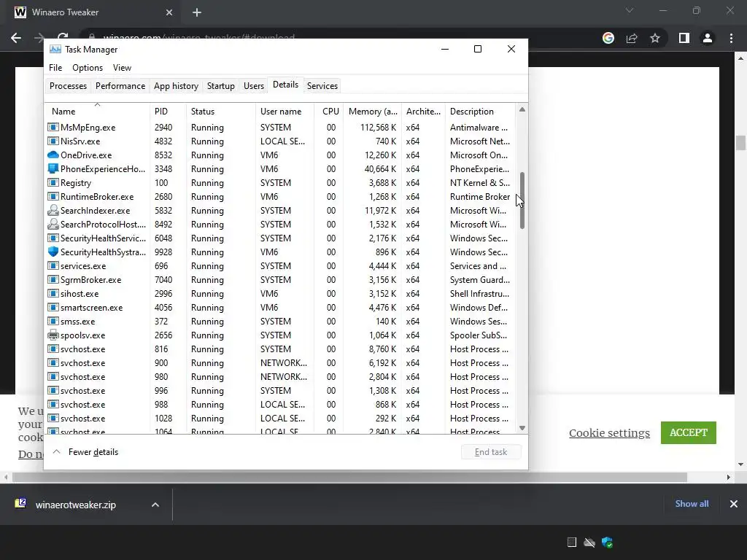Sort by the CPU column header

pos(329,112)
